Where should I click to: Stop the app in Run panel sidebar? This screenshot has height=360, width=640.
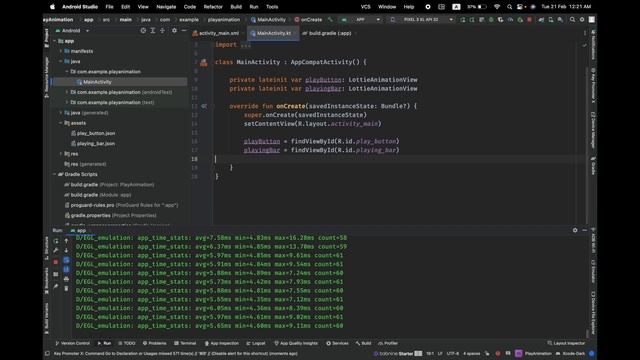[x=56, y=262]
